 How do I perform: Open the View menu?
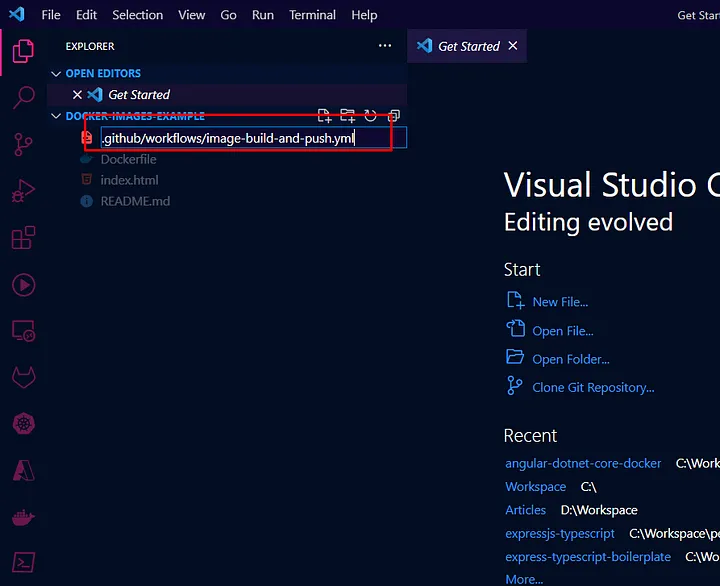point(191,15)
